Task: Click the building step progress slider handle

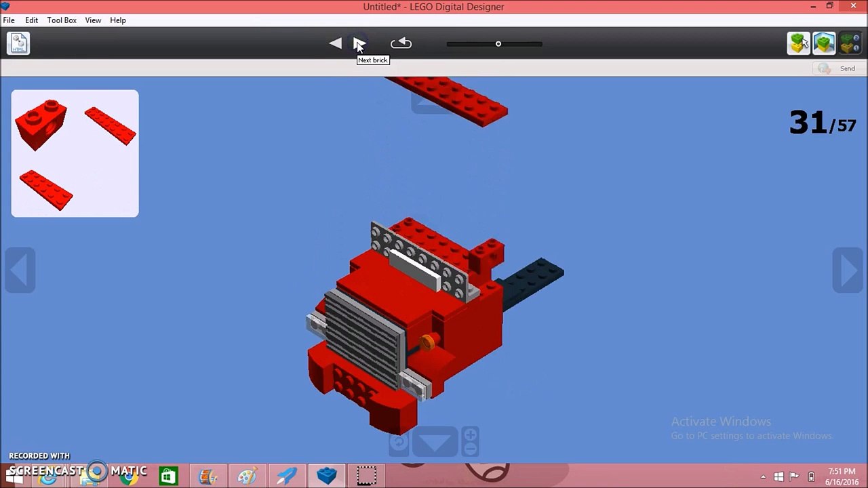Action: [498, 44]
